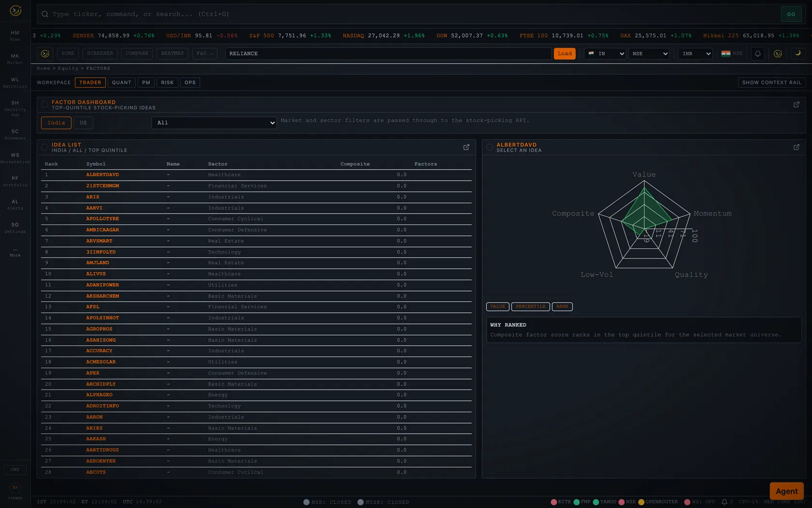
Task: Click the green GO button
Action: (791, 14)
